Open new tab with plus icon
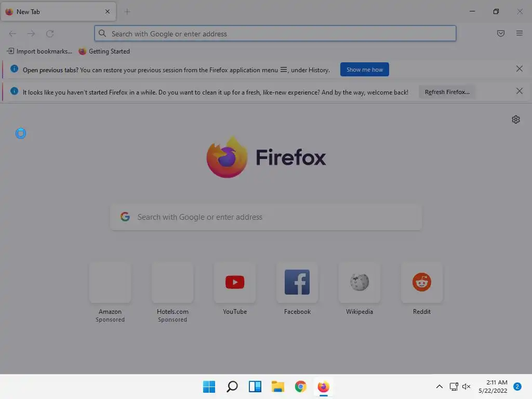This screenshot has width=532, height=399. coord(127,12)
